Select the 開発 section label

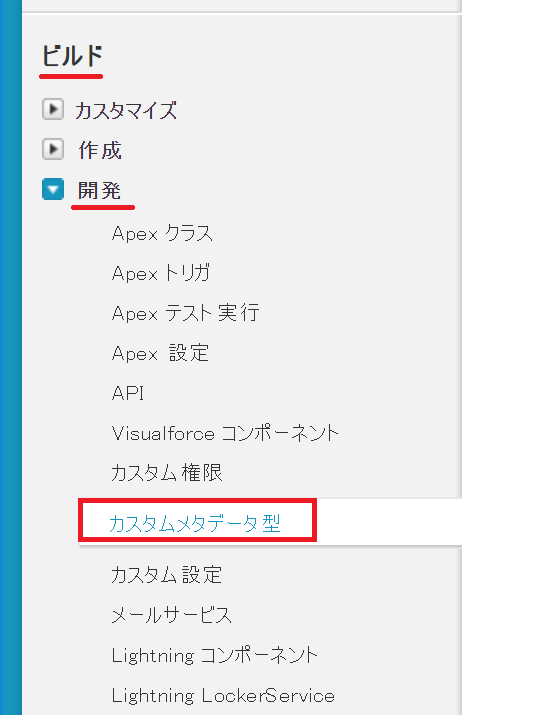tap(99, 190)
